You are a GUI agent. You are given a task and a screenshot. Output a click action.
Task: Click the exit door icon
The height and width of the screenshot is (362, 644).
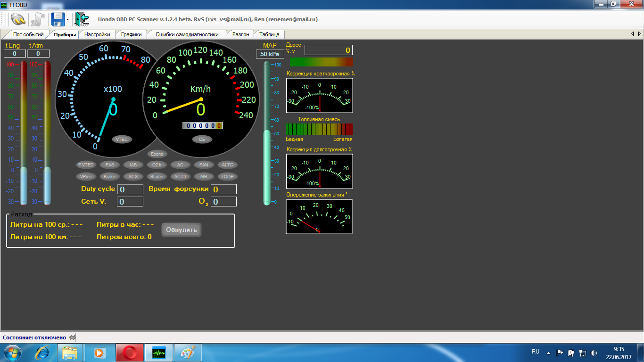pyautogui.click(x=82, y=19)
